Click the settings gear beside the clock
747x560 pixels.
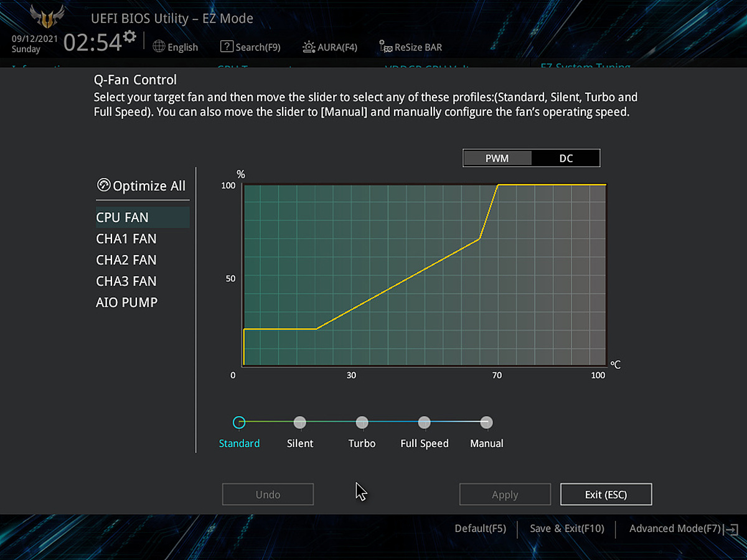(x=129, y=36)
